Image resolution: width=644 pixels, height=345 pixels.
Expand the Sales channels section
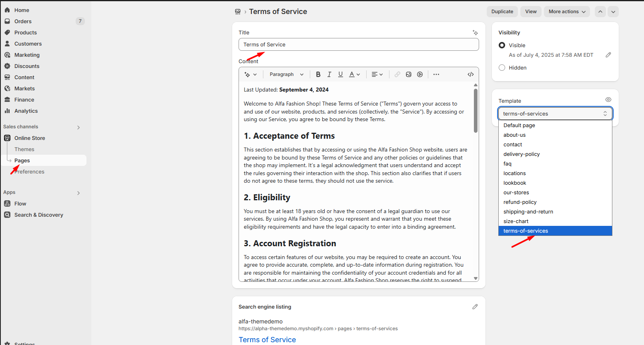pyautogui.click(x=78, y=127)
